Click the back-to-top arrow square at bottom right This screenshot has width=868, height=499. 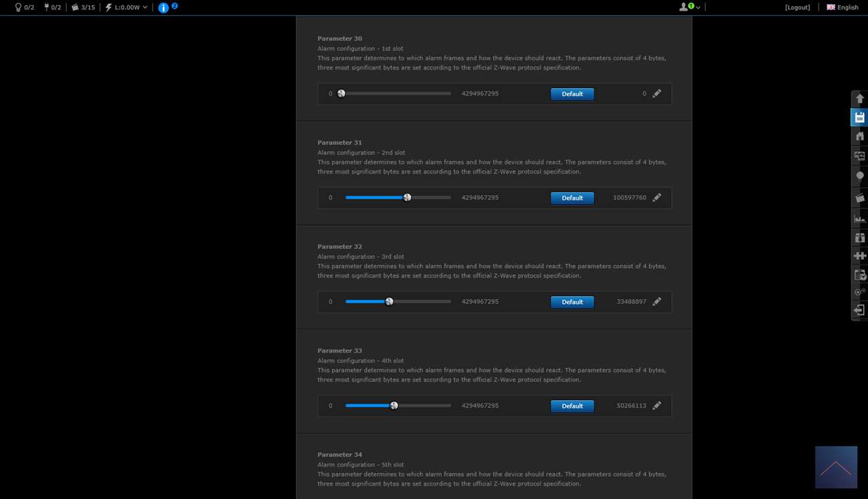(x=836, y=467)
